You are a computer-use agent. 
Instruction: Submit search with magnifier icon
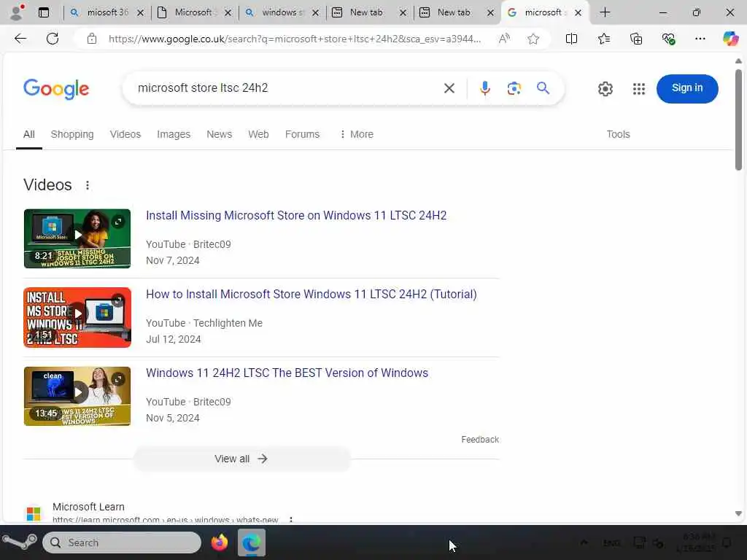pyautogui.click(x=543, y=88)
